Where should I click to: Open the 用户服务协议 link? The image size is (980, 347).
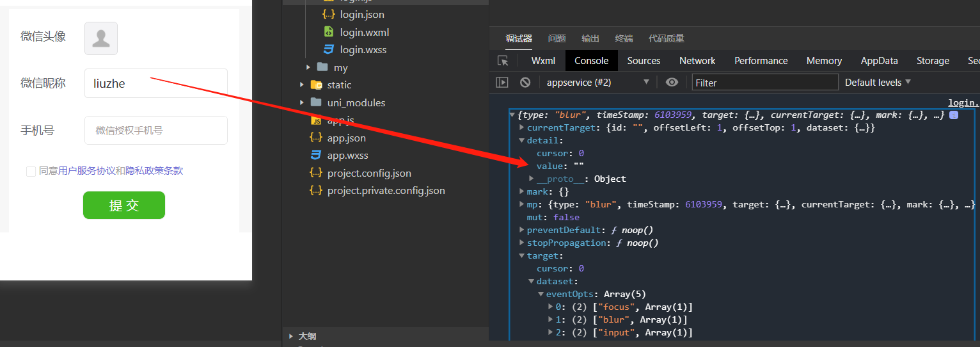87,171
